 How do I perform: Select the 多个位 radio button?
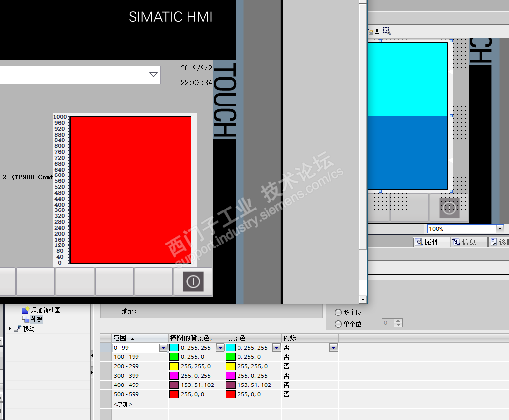338,312
